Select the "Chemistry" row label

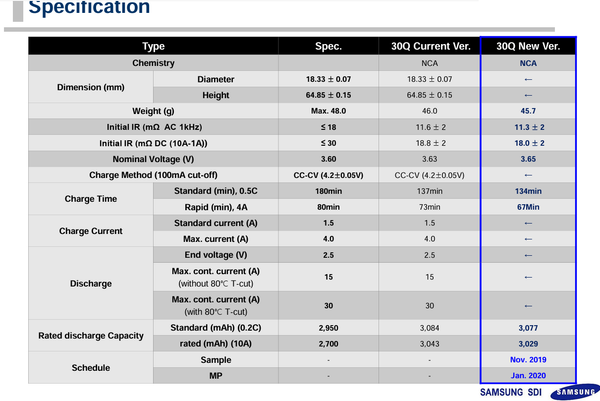point(153,63)
